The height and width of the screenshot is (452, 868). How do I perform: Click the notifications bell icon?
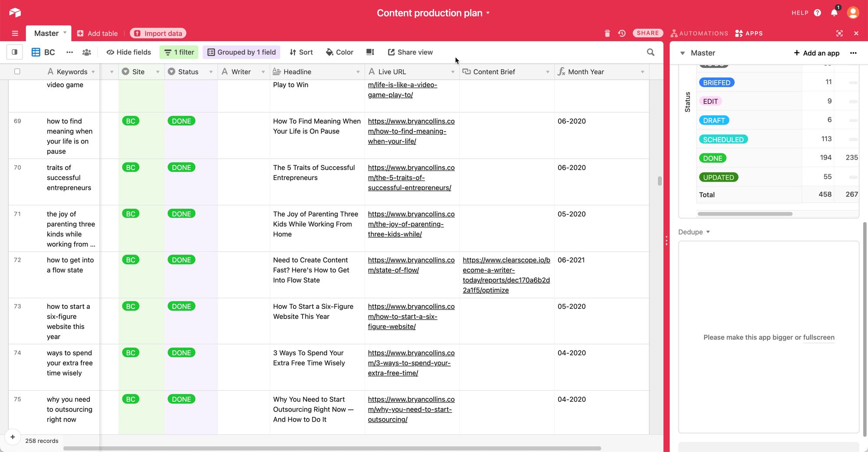coord(834,13)
